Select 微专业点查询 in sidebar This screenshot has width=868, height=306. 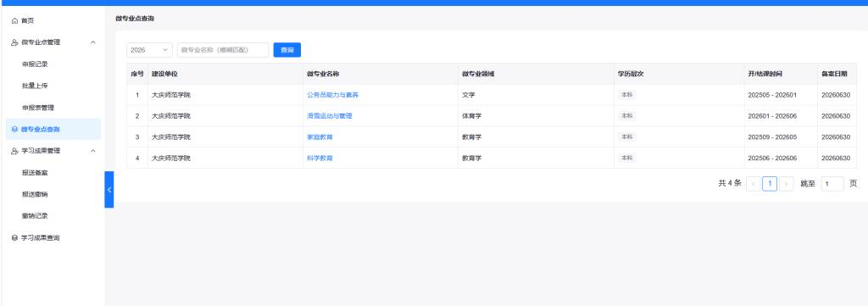tap(53, 130)
